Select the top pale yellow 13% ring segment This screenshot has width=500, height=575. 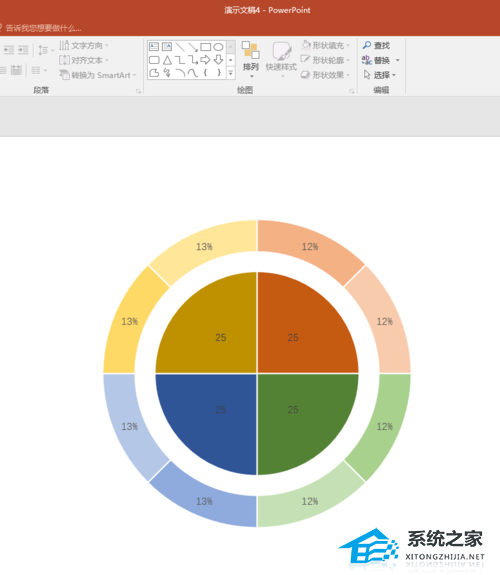[204, 246]
